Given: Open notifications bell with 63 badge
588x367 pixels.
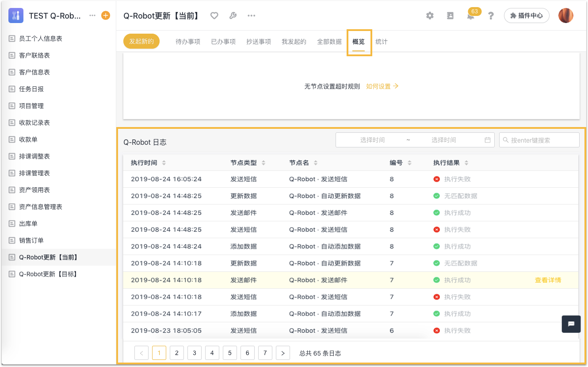Looking at the screenshot, I should 471,16.
